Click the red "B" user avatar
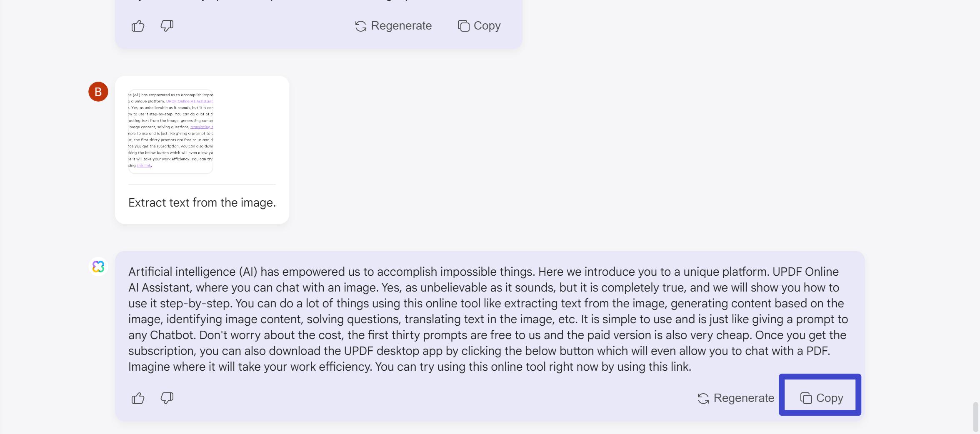This screenshot has height=434, width=980. pos(98,92)
